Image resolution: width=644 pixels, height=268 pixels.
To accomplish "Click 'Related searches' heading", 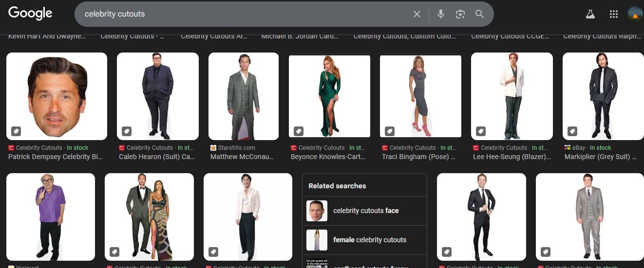I will [x=337, y=186].
